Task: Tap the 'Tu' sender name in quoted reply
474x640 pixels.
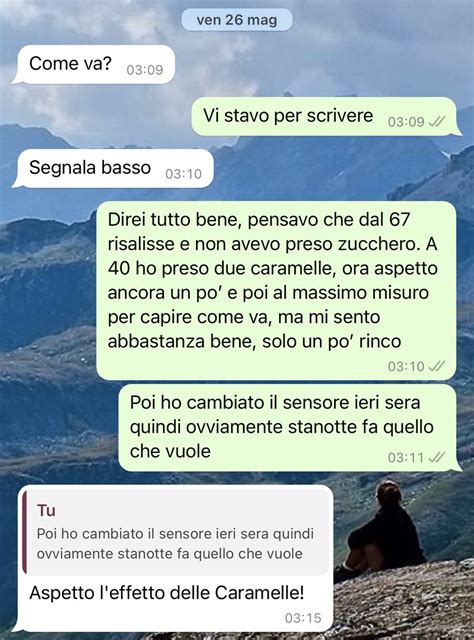Action: click(x=46, y=510)
